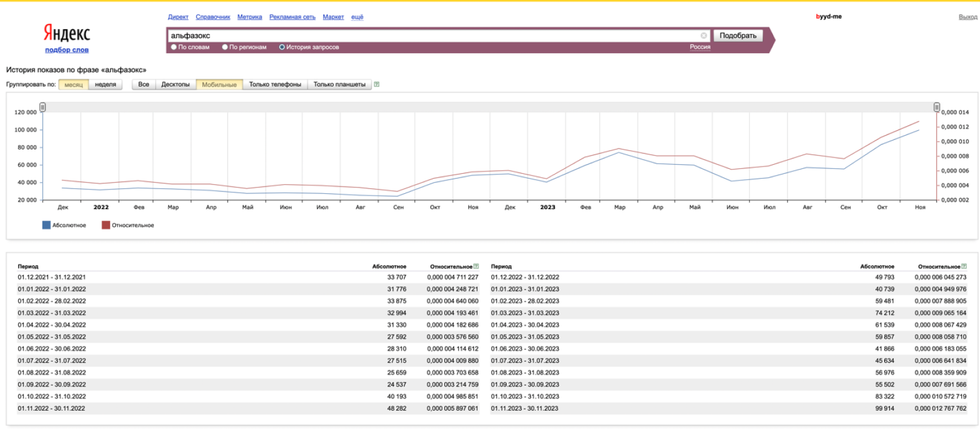The width and height of the screenshot is (980, 430).
Task: Click the absolute value 99 914
Action: (885, 409)
